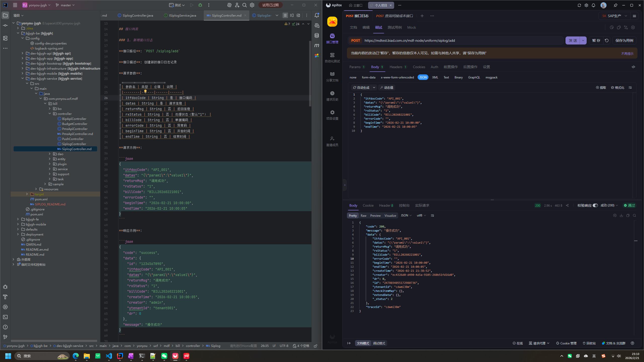Click the 格式化 format button
Viewport: 644px width, 362px height.
point(618,87)
